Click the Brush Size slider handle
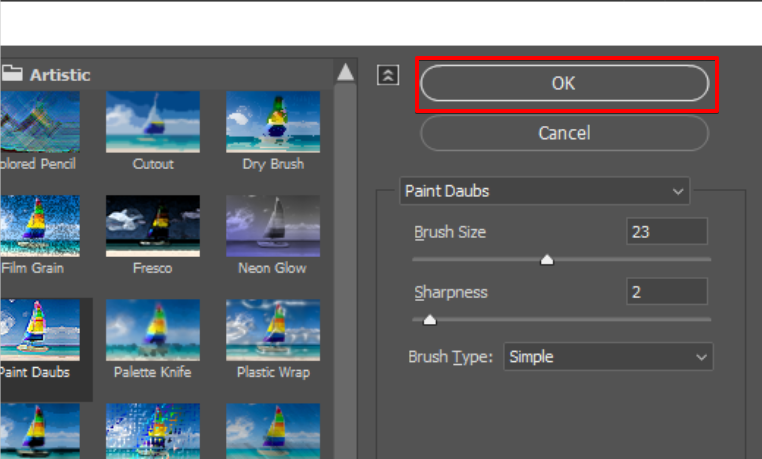The height and width of the screenshot is (459, 762). click(x=547, y=260)
